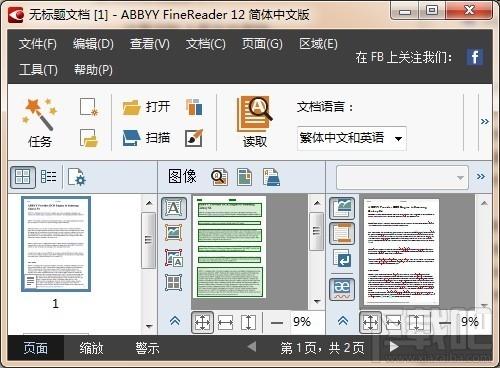Click the text pane picture view icon
500x368 pixels.
[x=342, y=208]
